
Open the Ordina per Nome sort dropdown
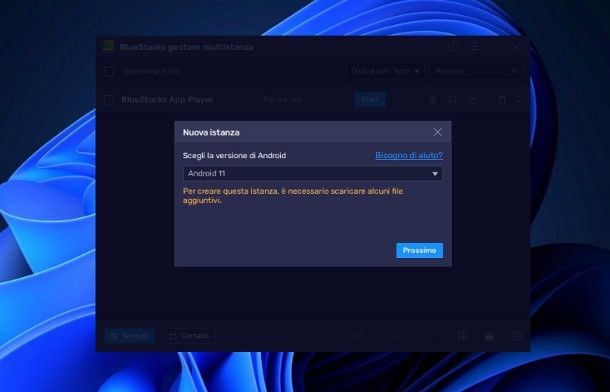(x=384, y=71)
